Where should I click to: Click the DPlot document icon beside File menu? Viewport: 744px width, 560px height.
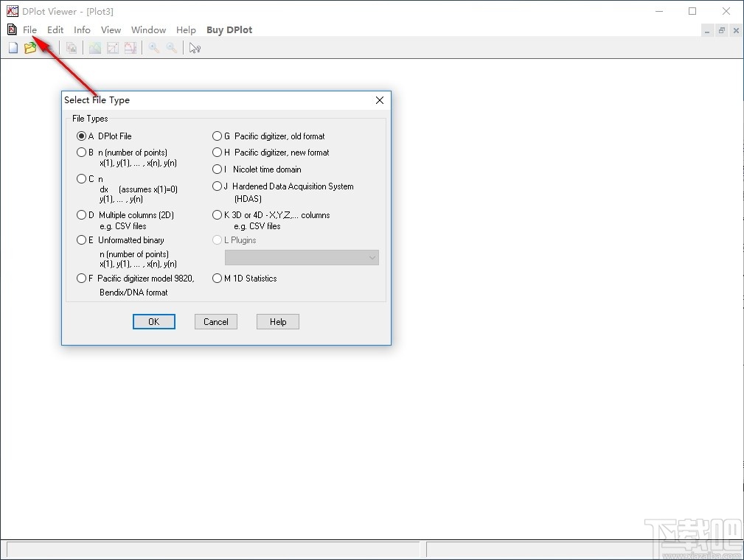[11, 29]
